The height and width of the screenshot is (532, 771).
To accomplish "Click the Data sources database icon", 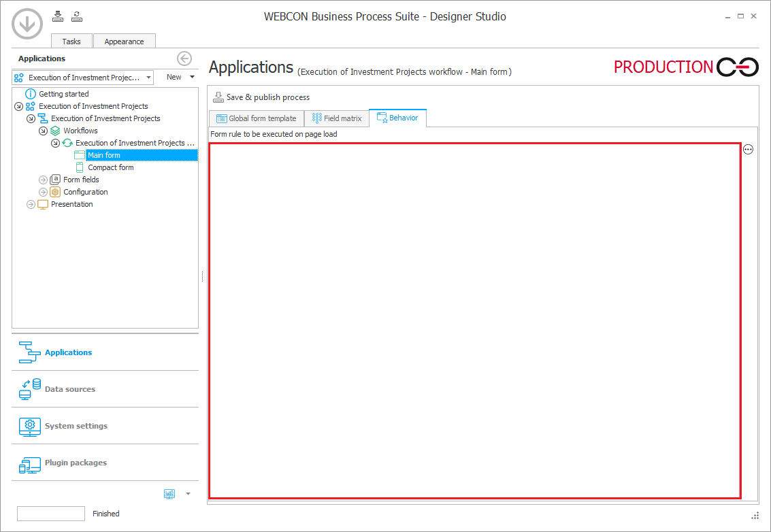I will (29, 389).
